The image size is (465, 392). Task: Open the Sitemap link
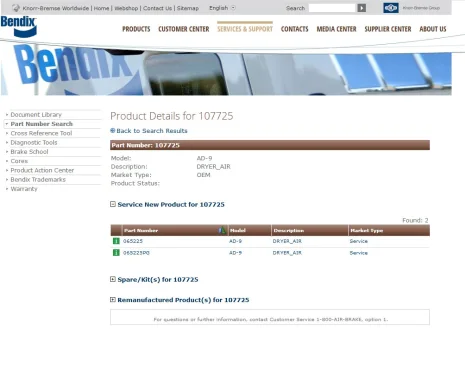188,8
